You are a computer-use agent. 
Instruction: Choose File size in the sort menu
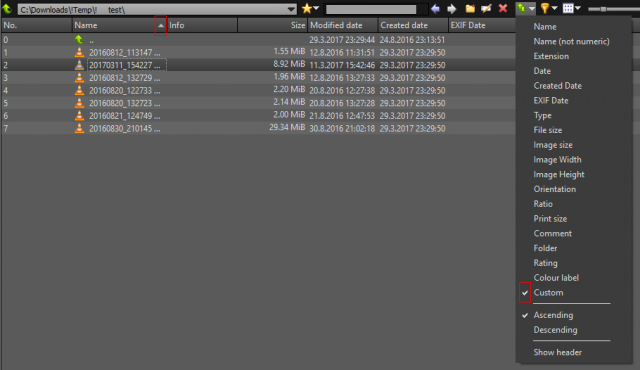[547, 130]
